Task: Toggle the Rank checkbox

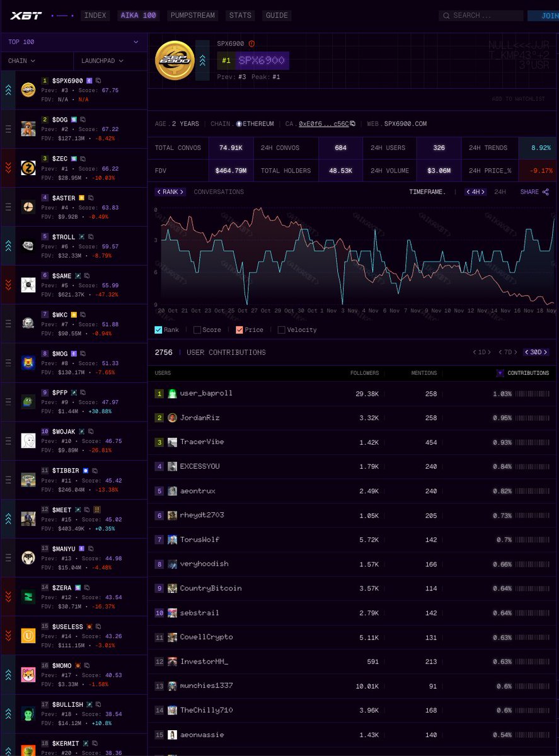Action: tap(158, 329)
